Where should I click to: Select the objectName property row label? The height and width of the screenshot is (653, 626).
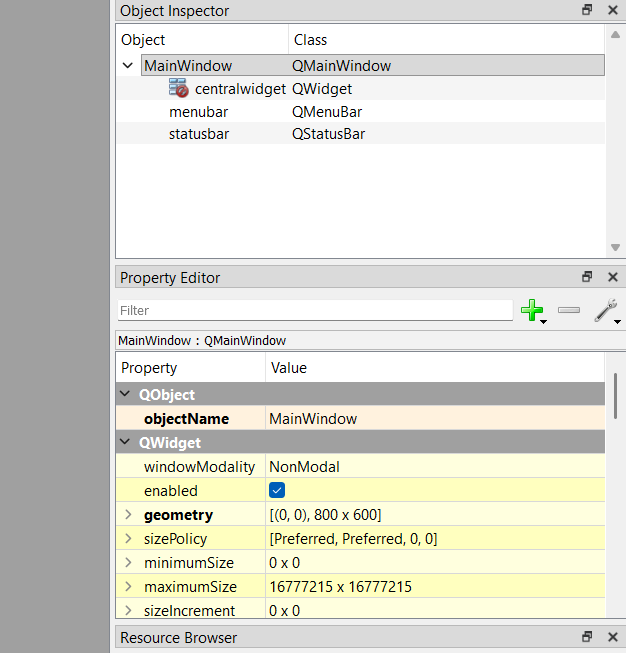pos(186,419)
